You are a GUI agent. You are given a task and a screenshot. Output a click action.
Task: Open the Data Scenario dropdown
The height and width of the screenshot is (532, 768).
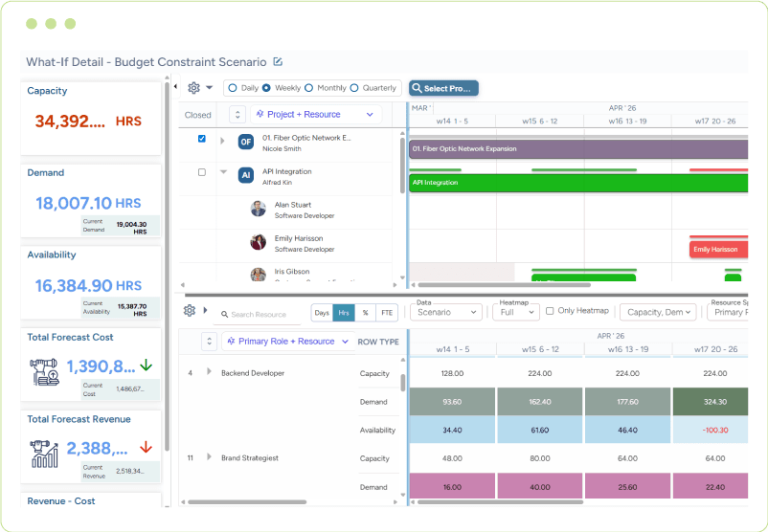click(446, 312)
